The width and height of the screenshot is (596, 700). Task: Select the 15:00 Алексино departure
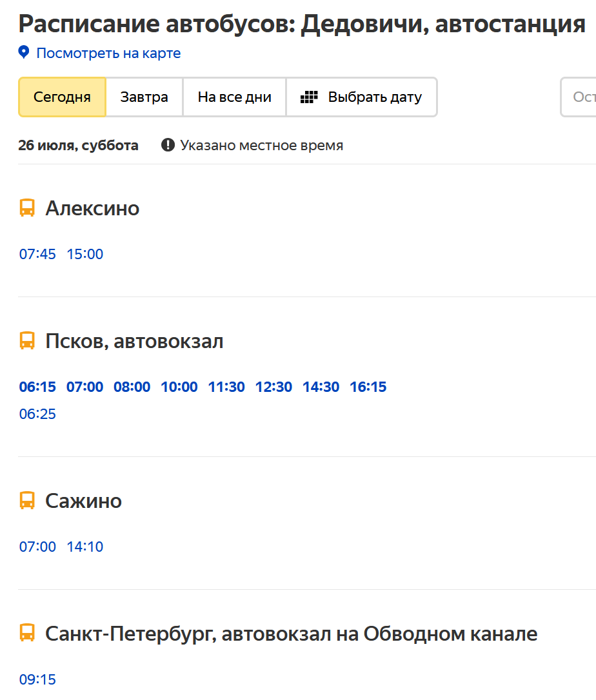pyautogui.click(x=85, y=254)
